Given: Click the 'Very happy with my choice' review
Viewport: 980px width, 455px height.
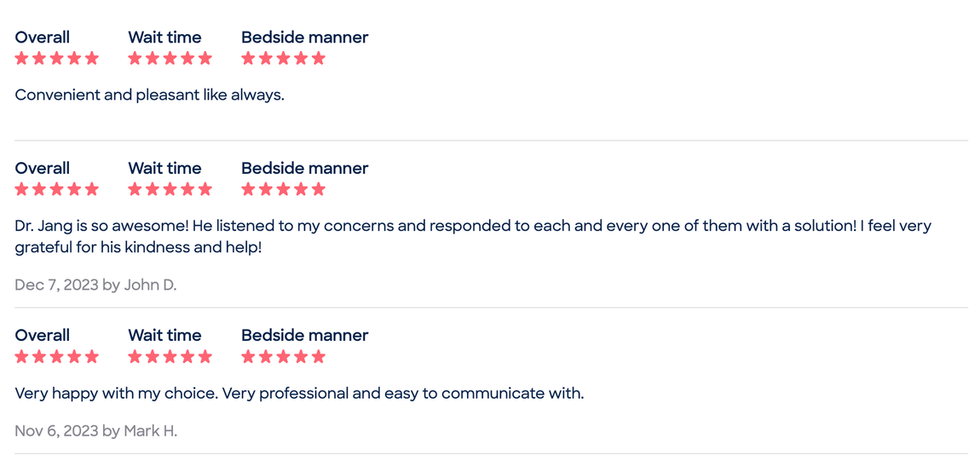Looking at the screenshot, I should point(299,395).
